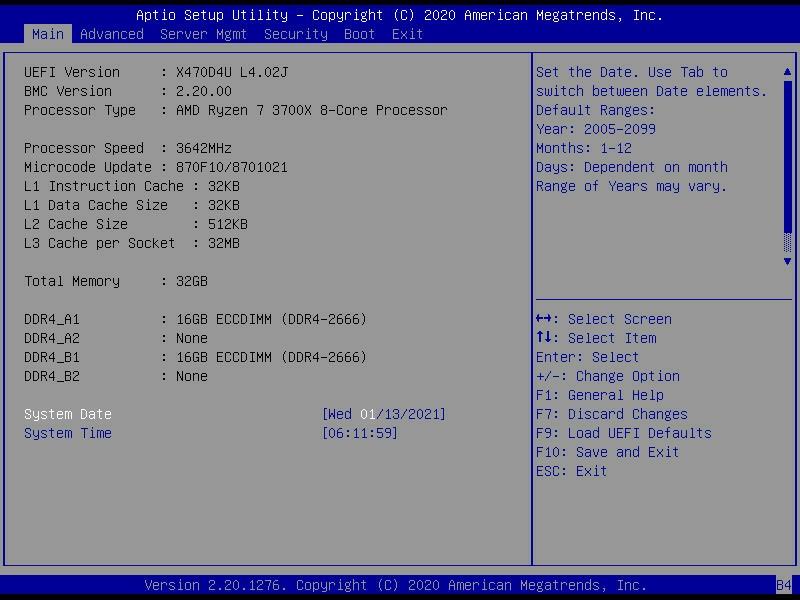Click the 'Range of Years may vary.' line
The height and width of the screenshot is (600, 800).
pyautogui.click(x=632, y=186)
